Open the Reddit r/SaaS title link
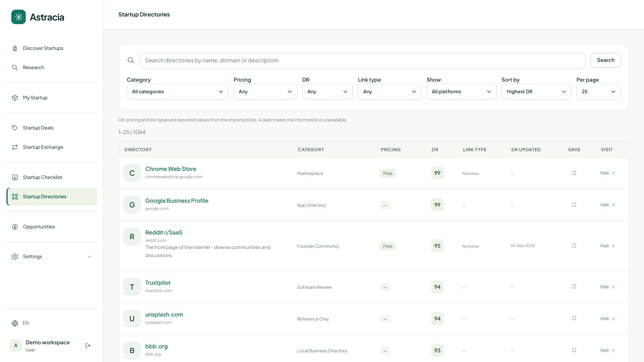Viewport: 644px width, 362px height. (x=164, y=232)
